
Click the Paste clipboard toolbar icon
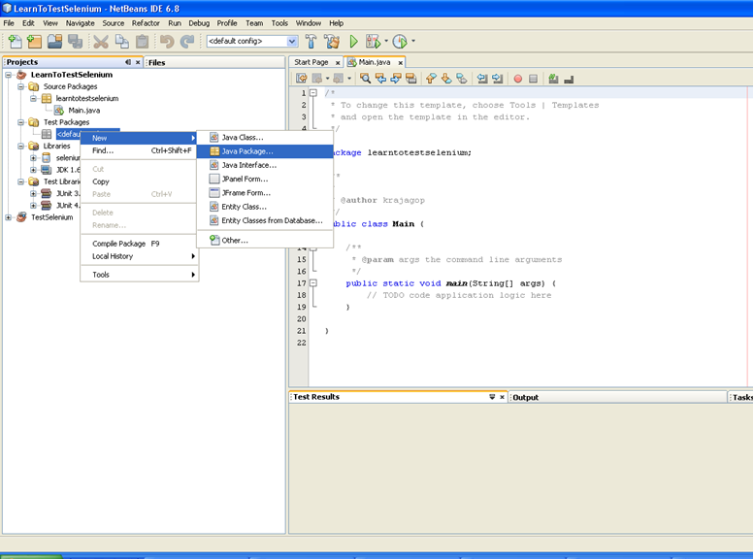[x=142, y=42]
